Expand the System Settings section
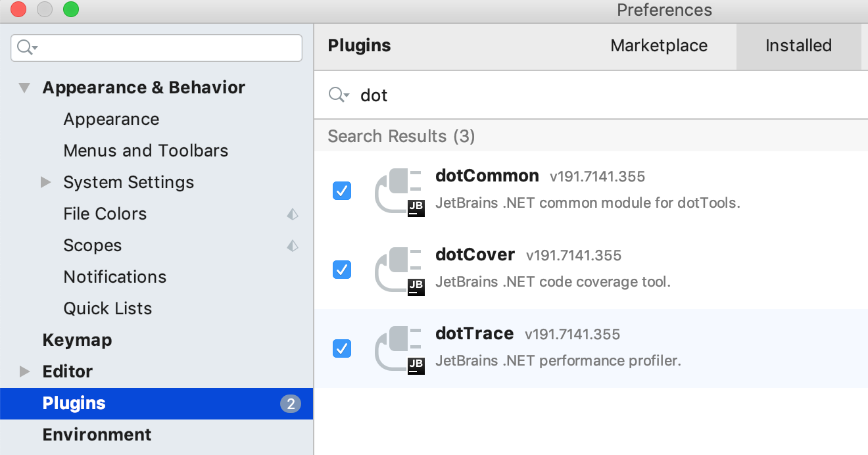 (x=45, y=182)
